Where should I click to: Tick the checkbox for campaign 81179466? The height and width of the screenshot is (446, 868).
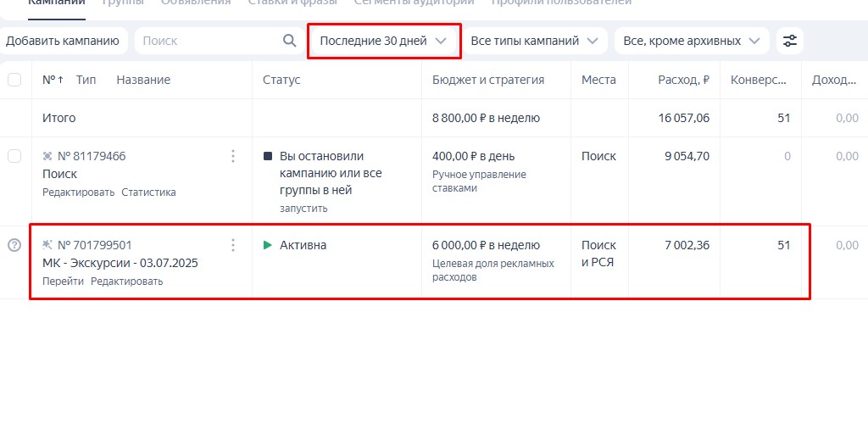pos(14,156)
